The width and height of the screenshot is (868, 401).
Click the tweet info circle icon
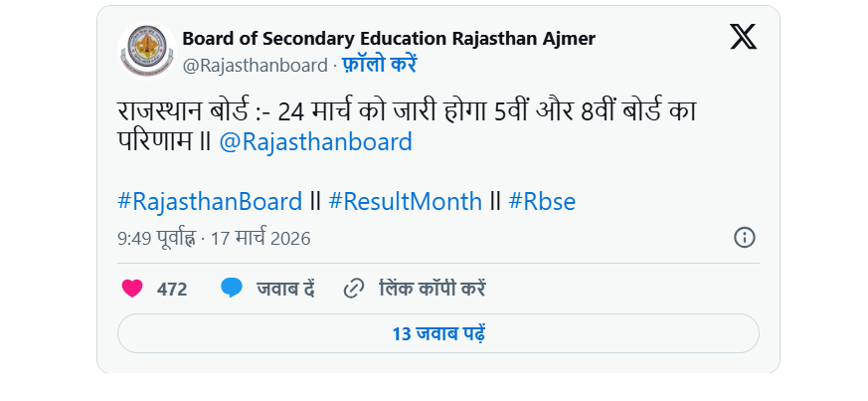coord(744,238)
